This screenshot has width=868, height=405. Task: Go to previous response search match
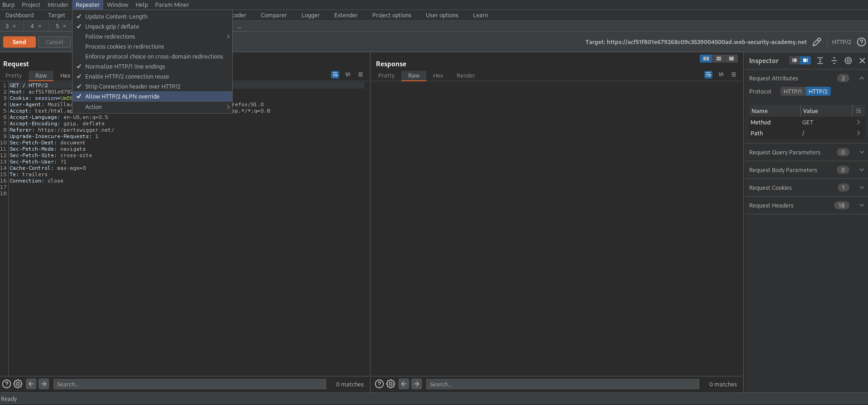(404, 384)
